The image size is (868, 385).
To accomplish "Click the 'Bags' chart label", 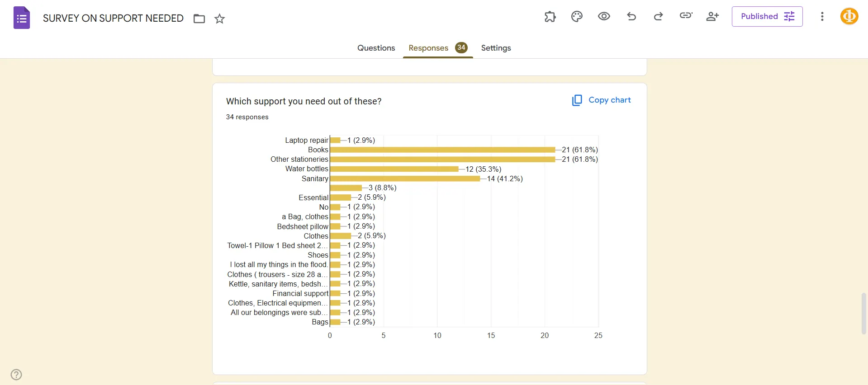I will [320, 322].
